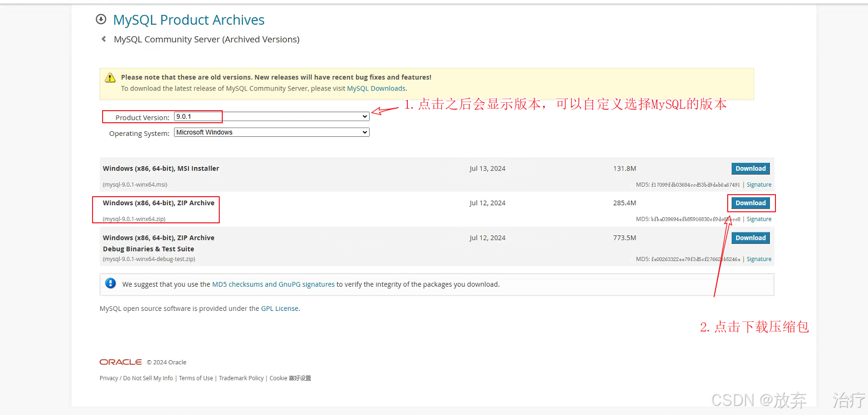This screenshot has height=415, width=868.
Task: Follow the MySQL Downloads link
Action: 376,89
